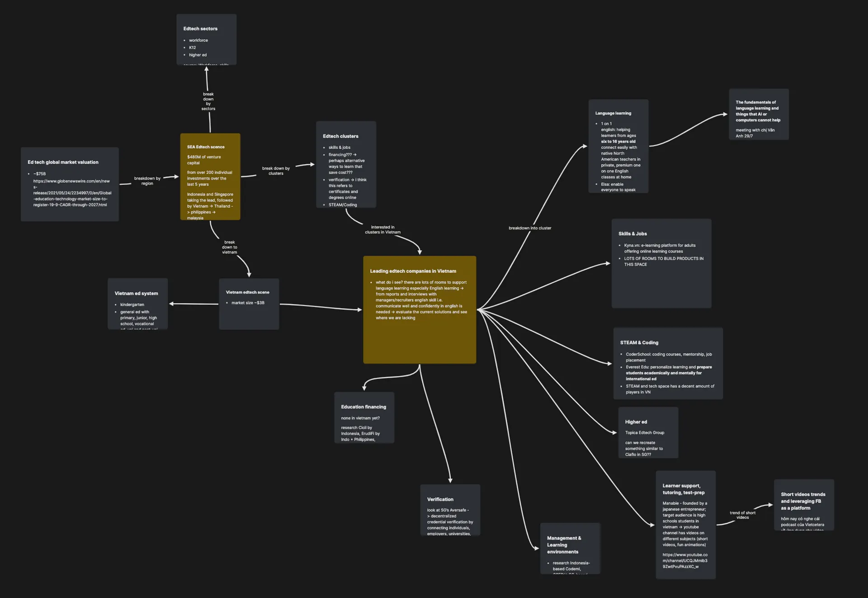The image size is (868, 598).
Task: Click the 'breakdown by region' edge label
Action: 147,181
